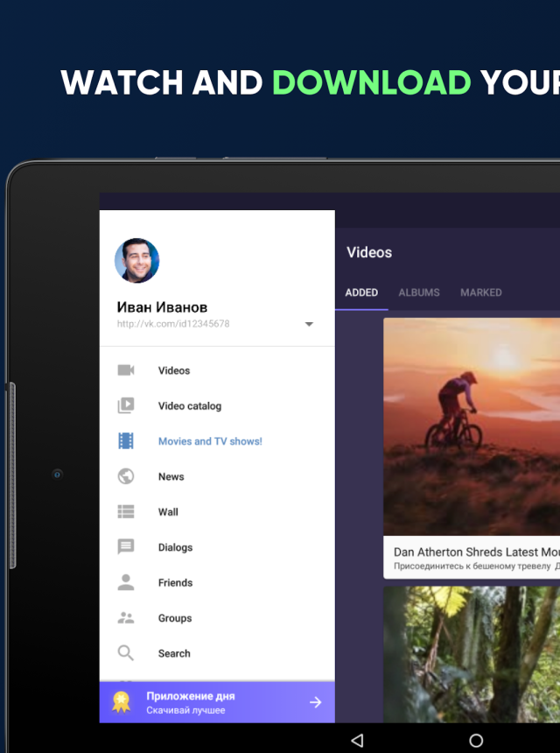The width and height of the screenshot is (560, 753).
Task: Click the Search magnifier icon
Action: point(126,653)
